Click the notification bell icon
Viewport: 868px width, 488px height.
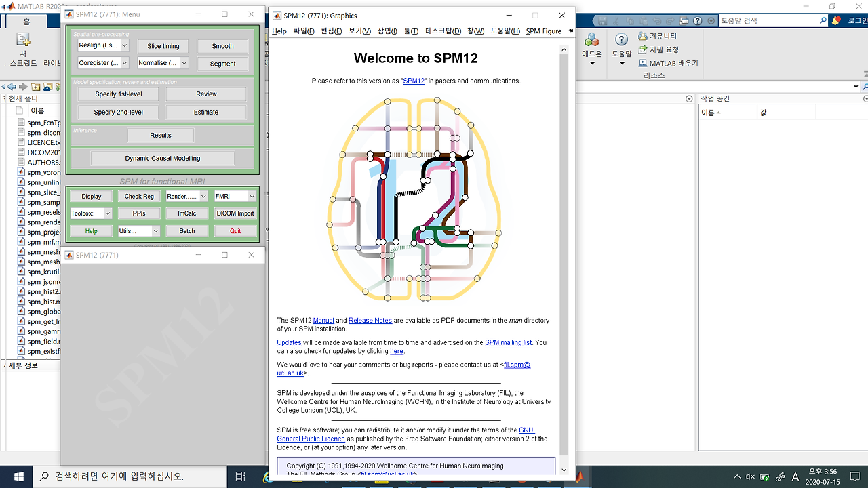coord(835,21)
